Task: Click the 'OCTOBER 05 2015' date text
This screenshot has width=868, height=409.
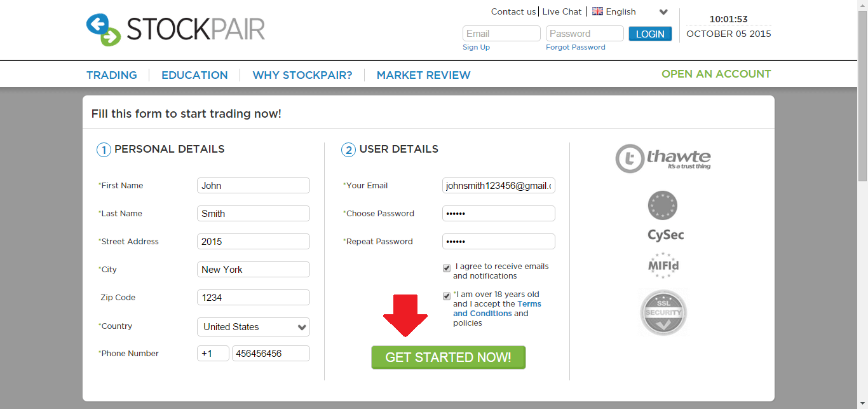Action: coord(729,34)
